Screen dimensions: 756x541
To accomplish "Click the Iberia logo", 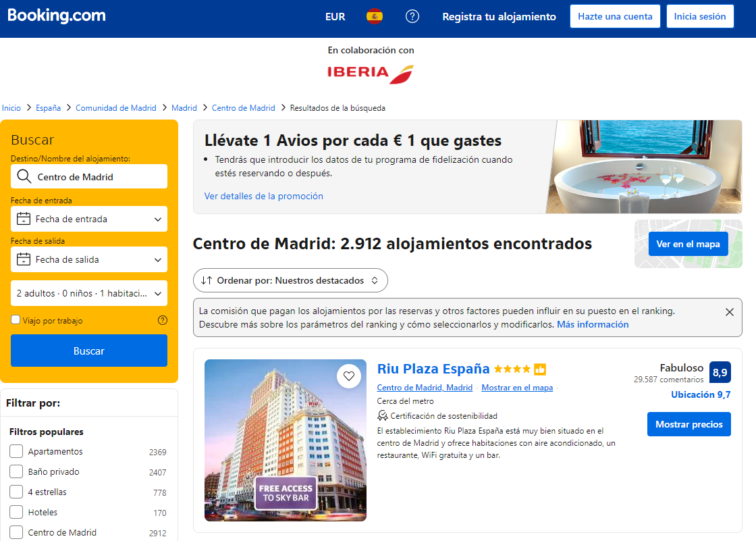I will click(371, 73).
